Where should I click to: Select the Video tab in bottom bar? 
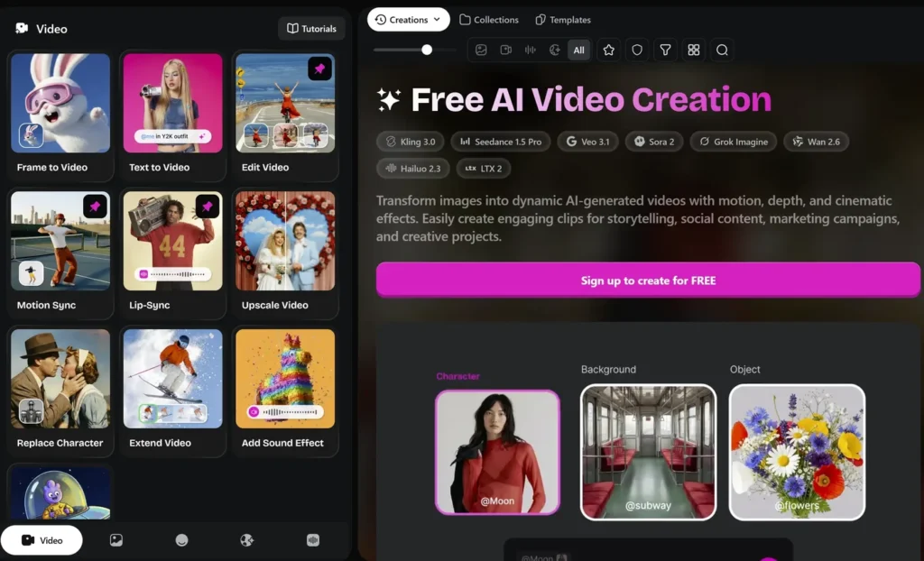(42, 539)
